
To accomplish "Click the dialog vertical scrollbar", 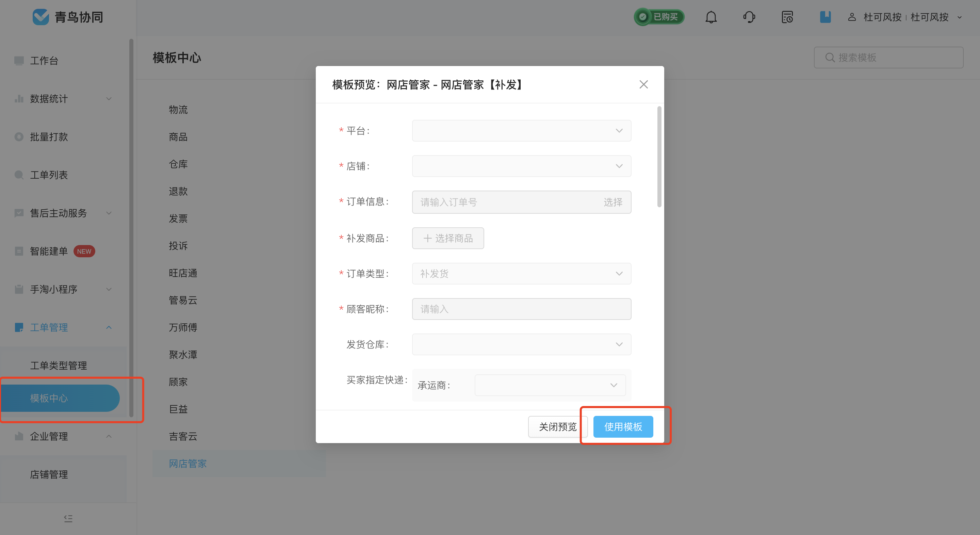I will 659,157.
